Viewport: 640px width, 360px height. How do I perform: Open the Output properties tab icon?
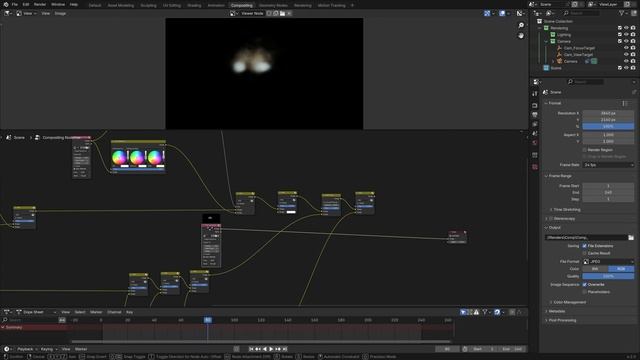coord(535,115)
